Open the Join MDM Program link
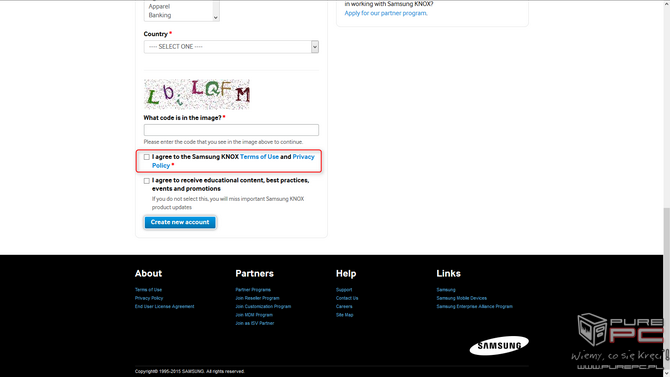 coord(254,315)
